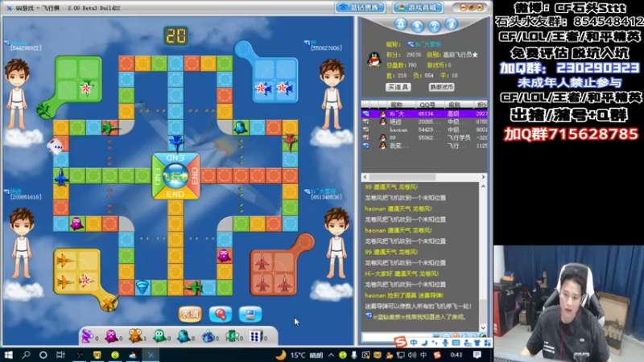Click the question mark help icon
Viewport: 644px width, 362px height.
(x=434, y=27)
